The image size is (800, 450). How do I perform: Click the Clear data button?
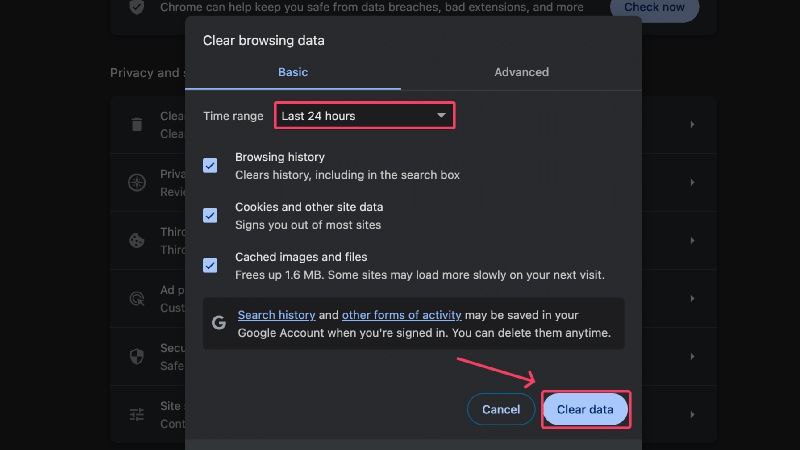(x=585, y=409)
